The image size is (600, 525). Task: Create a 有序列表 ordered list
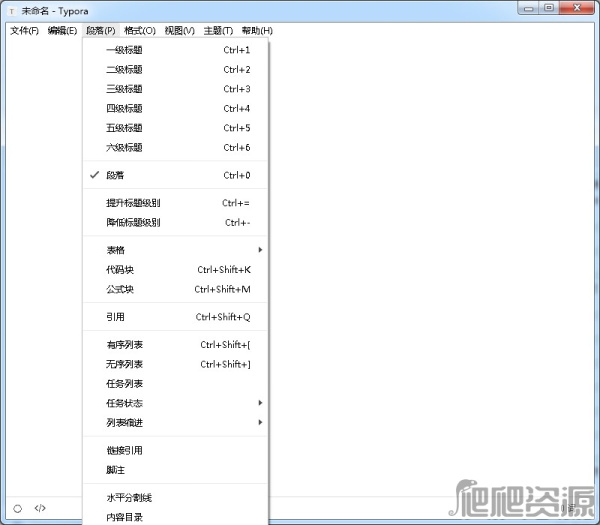click(x=124, y=345)
